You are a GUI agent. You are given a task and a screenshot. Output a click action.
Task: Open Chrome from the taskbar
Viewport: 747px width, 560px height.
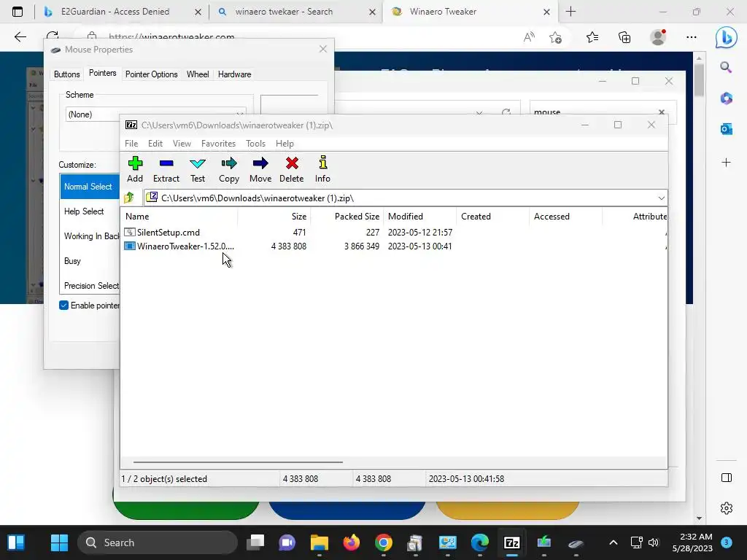(x=384, y=542)
